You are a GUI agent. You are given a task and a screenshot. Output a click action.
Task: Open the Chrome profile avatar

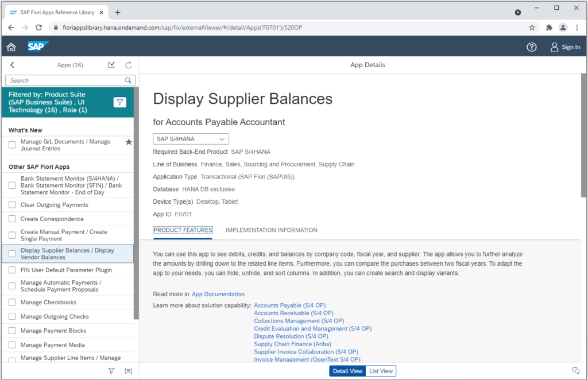(x=563, y=28)
